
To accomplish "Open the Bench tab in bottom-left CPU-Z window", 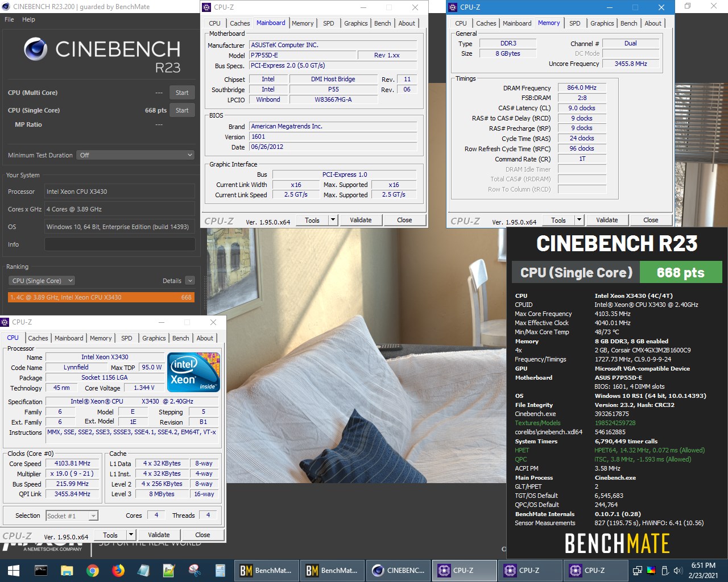I will click(x=180, y=338).
